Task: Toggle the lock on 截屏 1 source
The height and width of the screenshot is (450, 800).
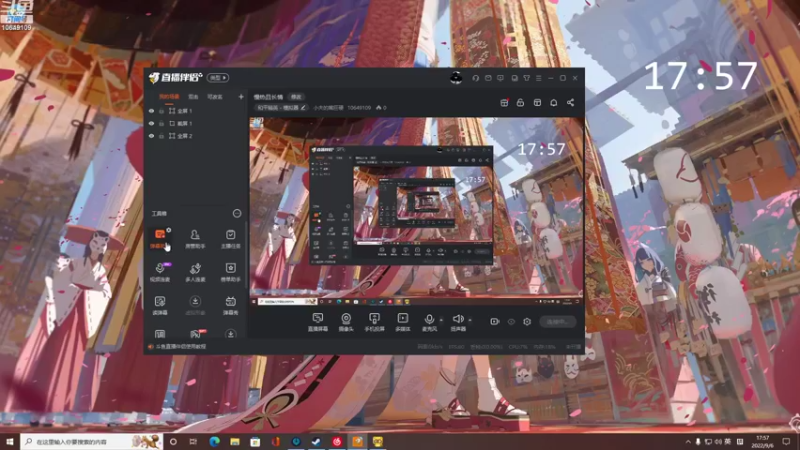Action: click(161, 123)
